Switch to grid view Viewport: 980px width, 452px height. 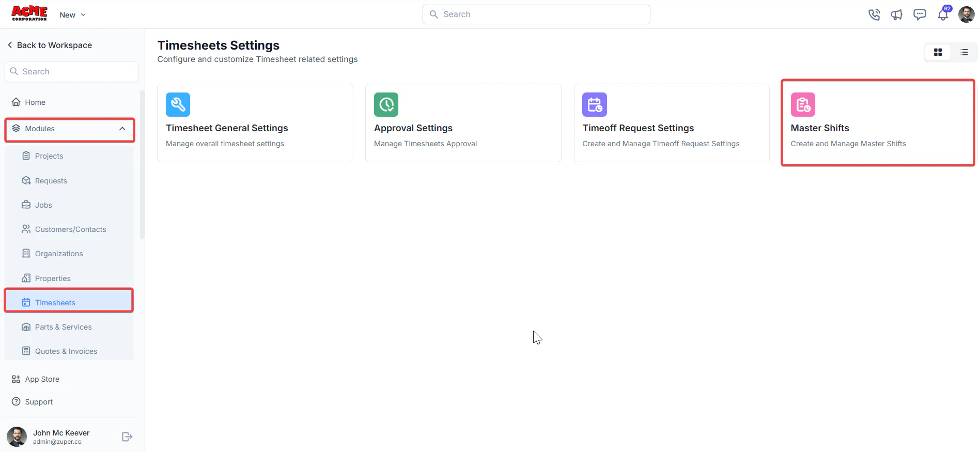pos(938,52)
